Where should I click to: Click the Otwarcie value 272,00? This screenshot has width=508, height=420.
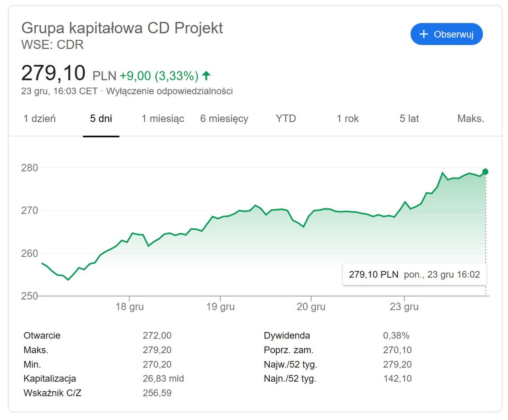click(x=157, y=336)
